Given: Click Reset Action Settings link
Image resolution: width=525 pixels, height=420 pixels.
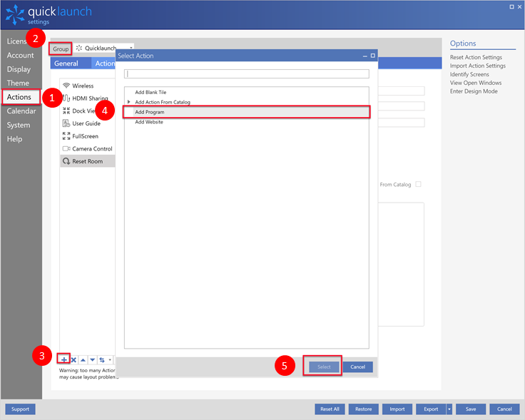Looking at the screenshot, I should coord(476,57).
